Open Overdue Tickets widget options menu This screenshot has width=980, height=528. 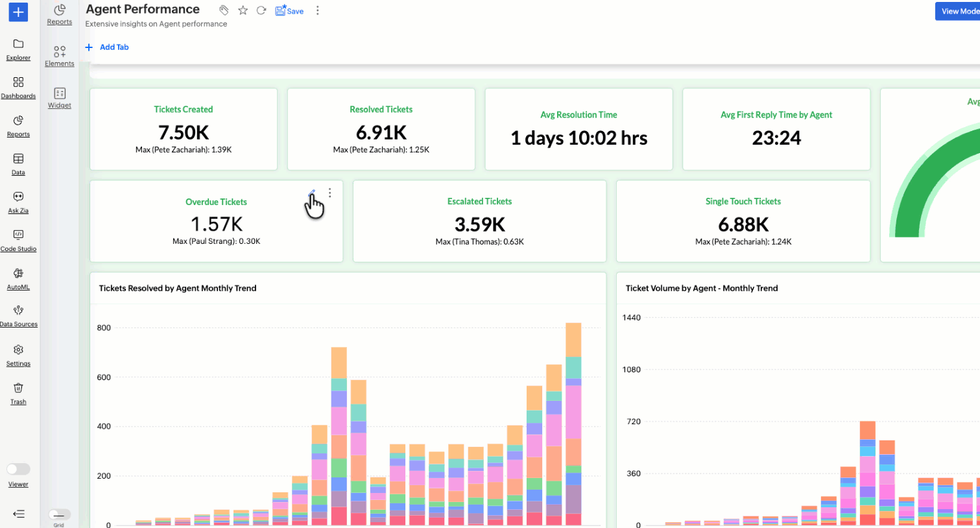(329, 193)
